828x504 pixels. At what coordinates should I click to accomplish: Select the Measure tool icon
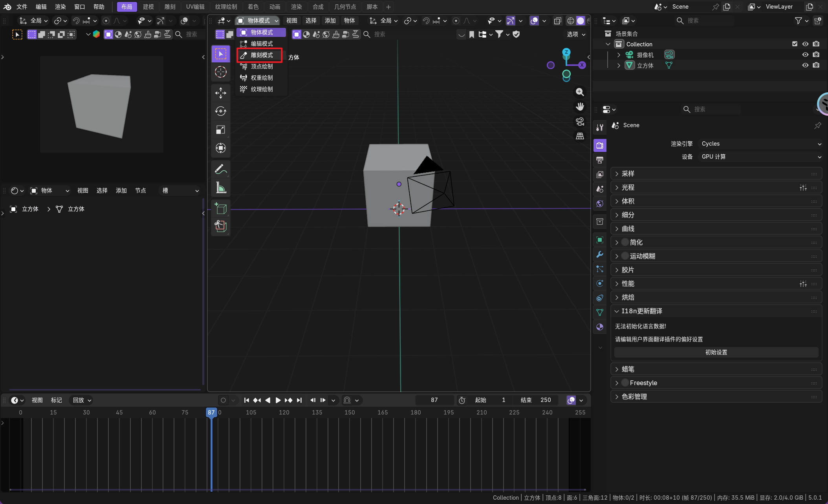220,188
